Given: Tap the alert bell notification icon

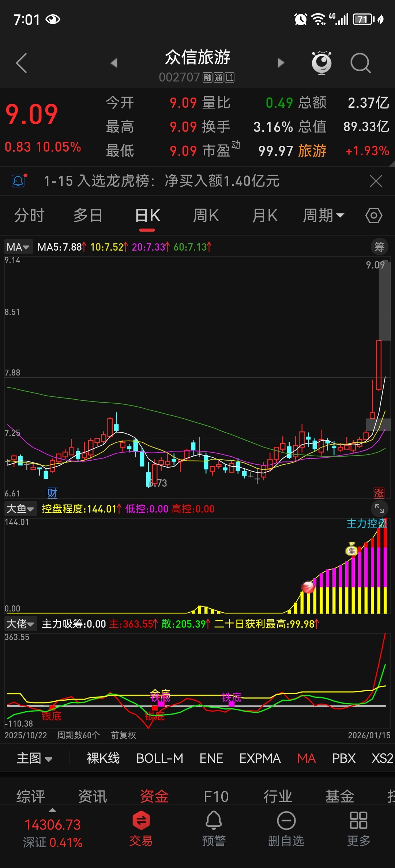Looking at the screenshot, I should pos(19,181).
